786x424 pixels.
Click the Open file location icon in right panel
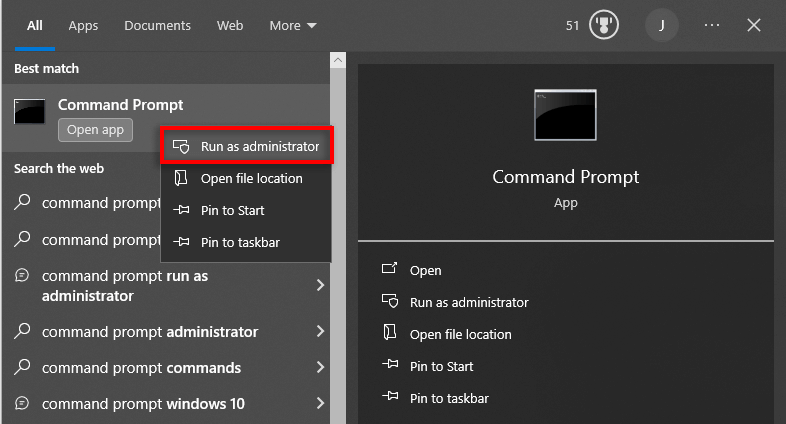tap(390, 334)
